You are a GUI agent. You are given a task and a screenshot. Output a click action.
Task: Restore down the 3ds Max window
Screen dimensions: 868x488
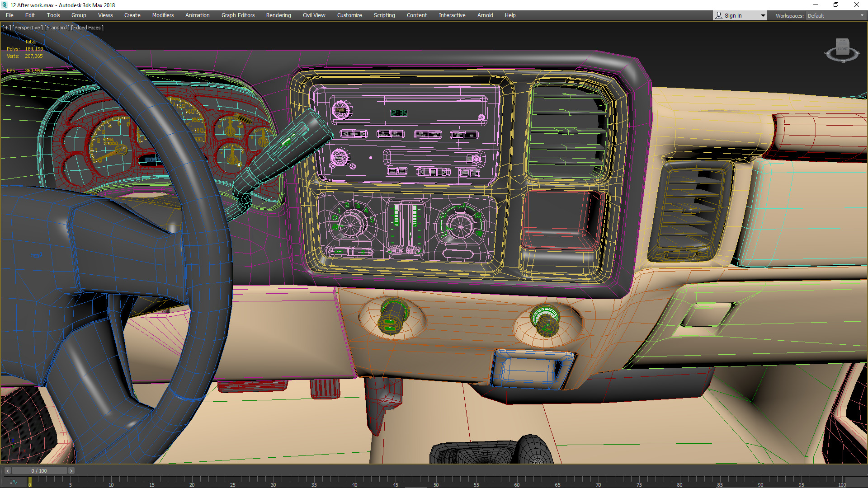point(836,5)
